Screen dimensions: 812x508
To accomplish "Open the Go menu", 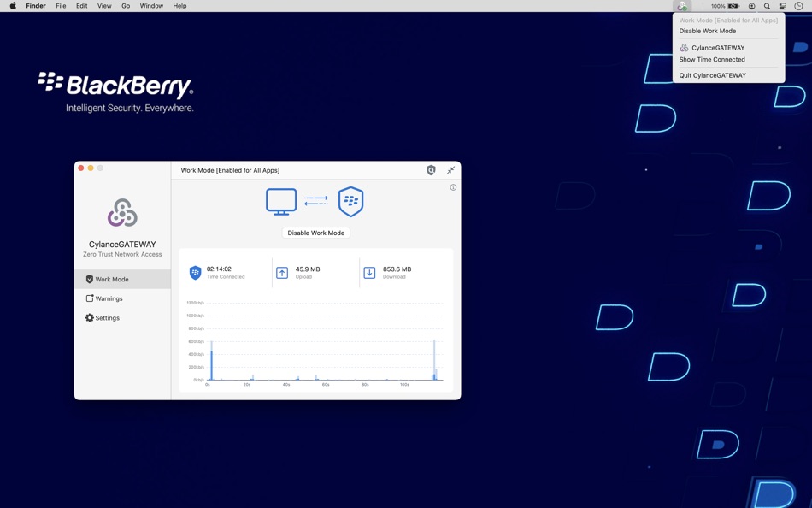I will coord(126,6).
